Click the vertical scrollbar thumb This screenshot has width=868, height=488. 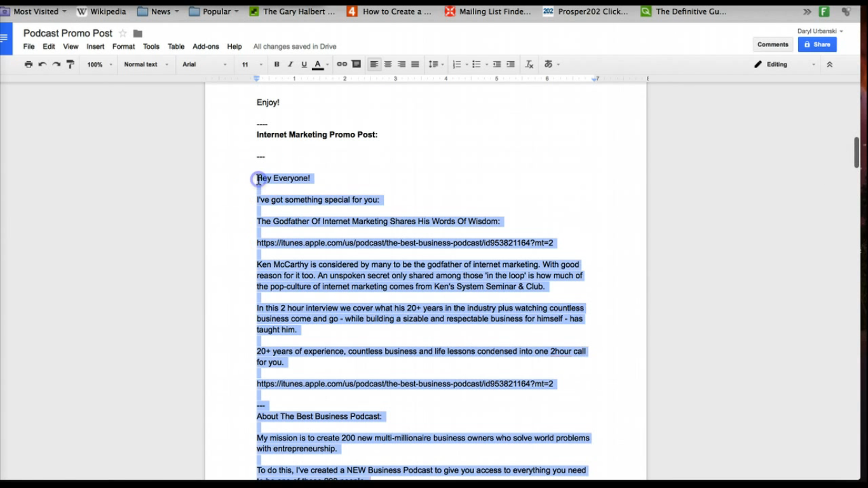857,152
